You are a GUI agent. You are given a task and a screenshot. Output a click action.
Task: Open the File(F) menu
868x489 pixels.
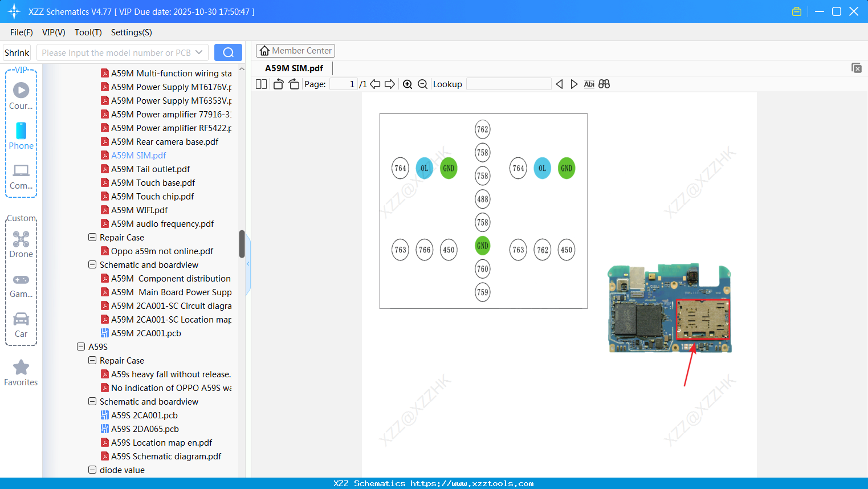(22, 32)
